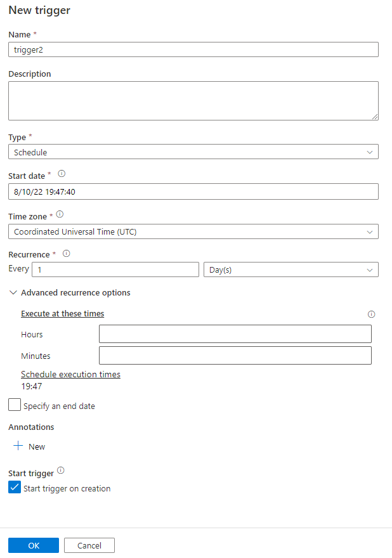Enable the Specify an end date checkbox
The width and height of the screenshot is (392, 558).
[15, 405]
